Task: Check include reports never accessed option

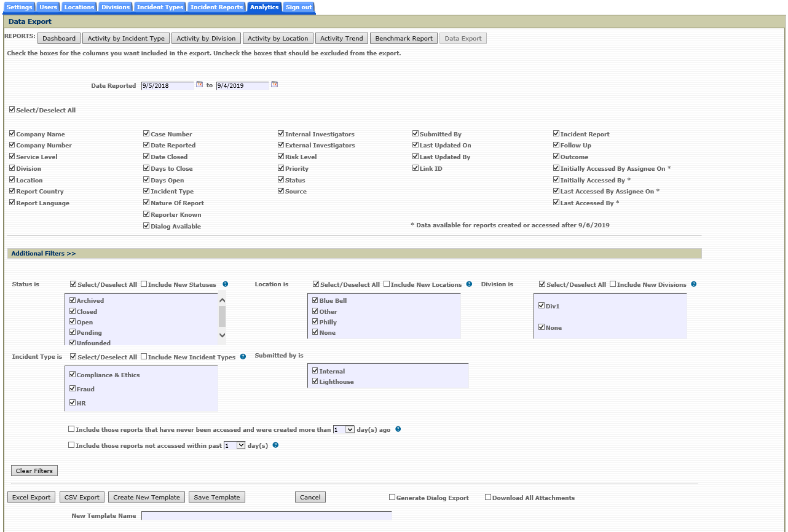Action: tap(71, 429)
